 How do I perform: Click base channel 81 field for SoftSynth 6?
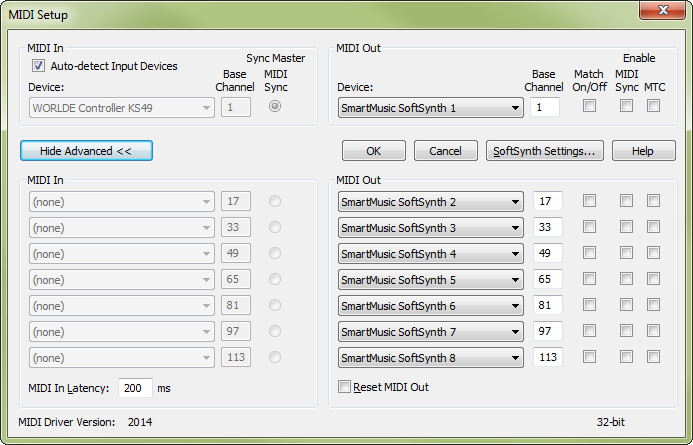(x=548, y=305)
